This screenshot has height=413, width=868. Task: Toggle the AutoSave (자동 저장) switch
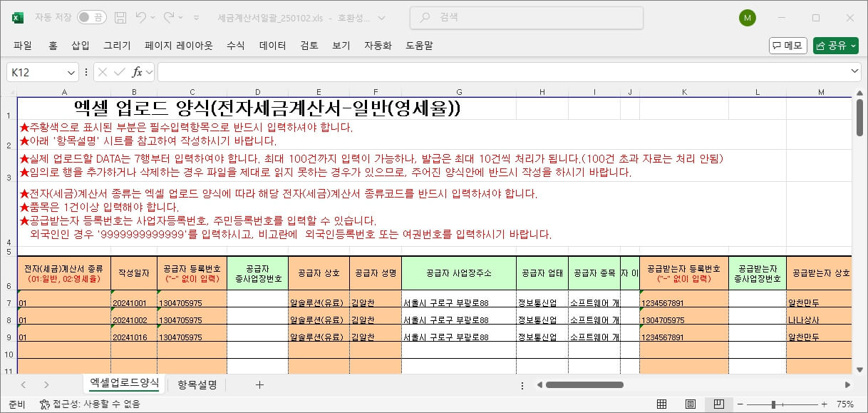(92, 17)
